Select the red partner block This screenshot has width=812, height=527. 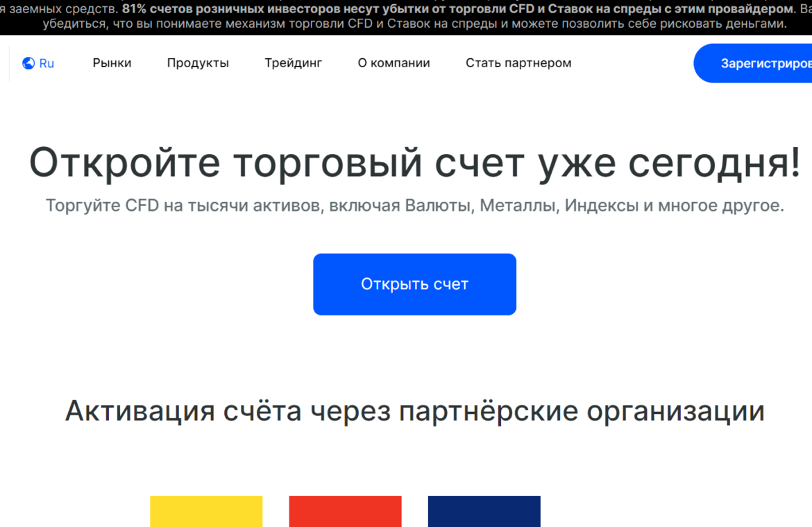[345, 511]
